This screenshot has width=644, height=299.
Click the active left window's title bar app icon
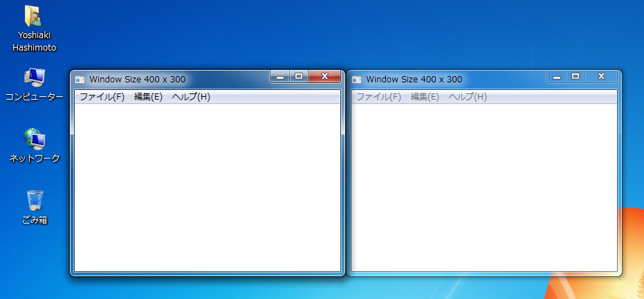coord(80,80)
